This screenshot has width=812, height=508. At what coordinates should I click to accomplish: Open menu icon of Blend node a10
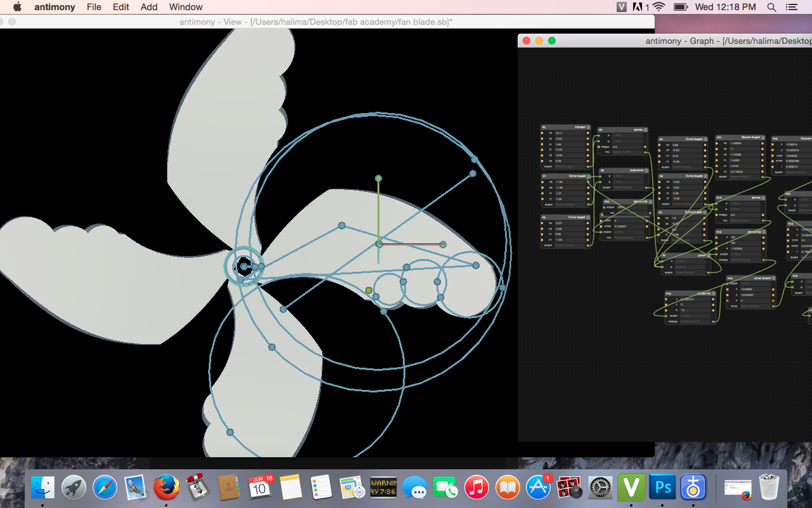763,198
